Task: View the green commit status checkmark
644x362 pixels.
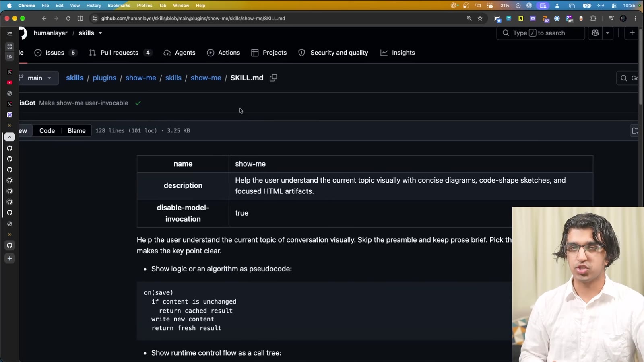Action: coord(138,103)
